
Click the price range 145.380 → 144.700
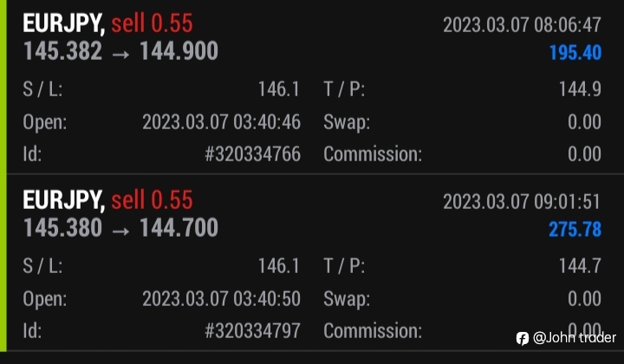(x=120, y=228)
